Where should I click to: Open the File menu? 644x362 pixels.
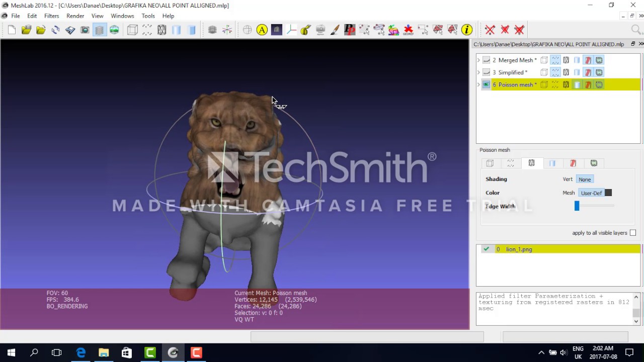16,16
